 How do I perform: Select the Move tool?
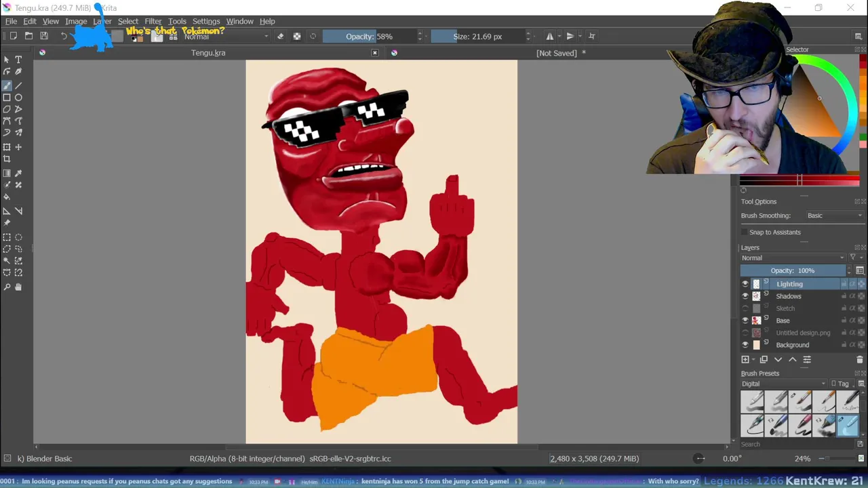click(18, 147)
